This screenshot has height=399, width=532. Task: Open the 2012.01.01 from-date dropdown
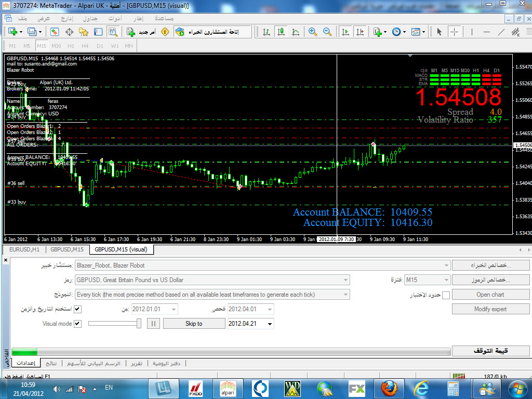tap(174, 309)
